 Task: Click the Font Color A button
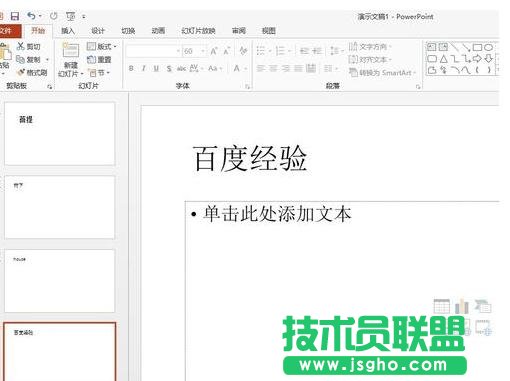coord(237,69)
